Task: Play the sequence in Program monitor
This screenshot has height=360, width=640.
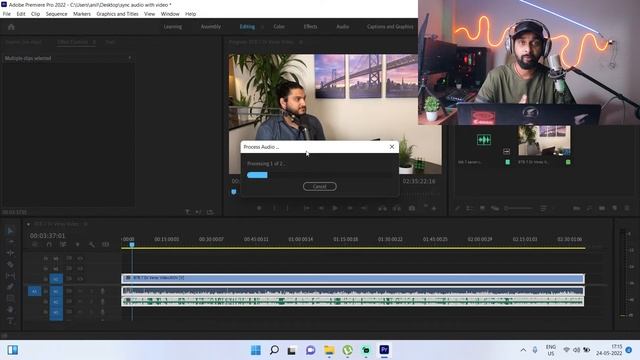Action: pyautogui.click(x=335, y=208)
